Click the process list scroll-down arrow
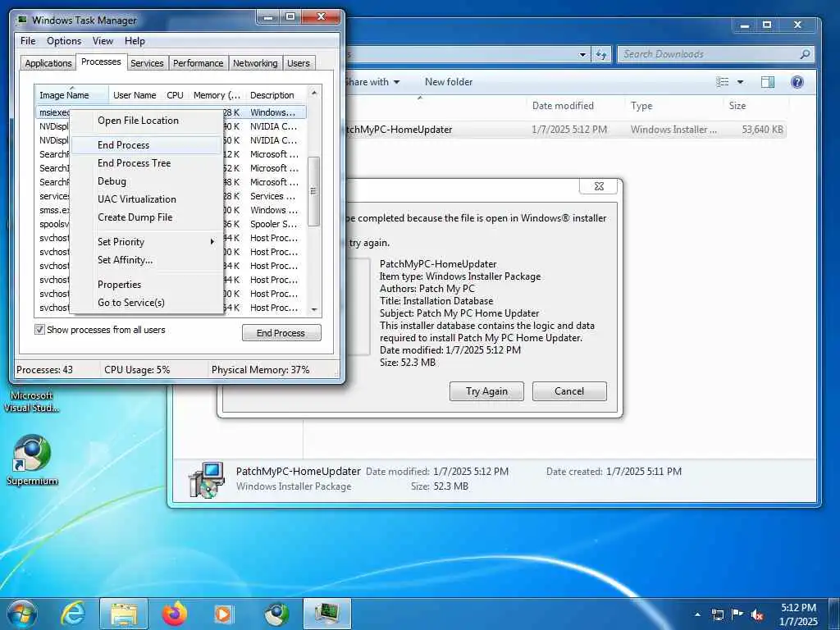 tap(314, 309)
